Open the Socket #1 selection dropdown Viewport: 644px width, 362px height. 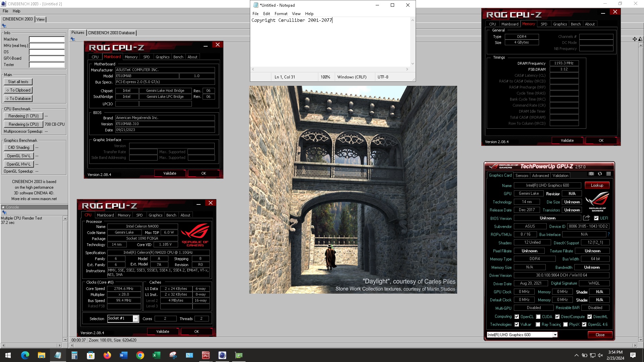coord(136,318)
